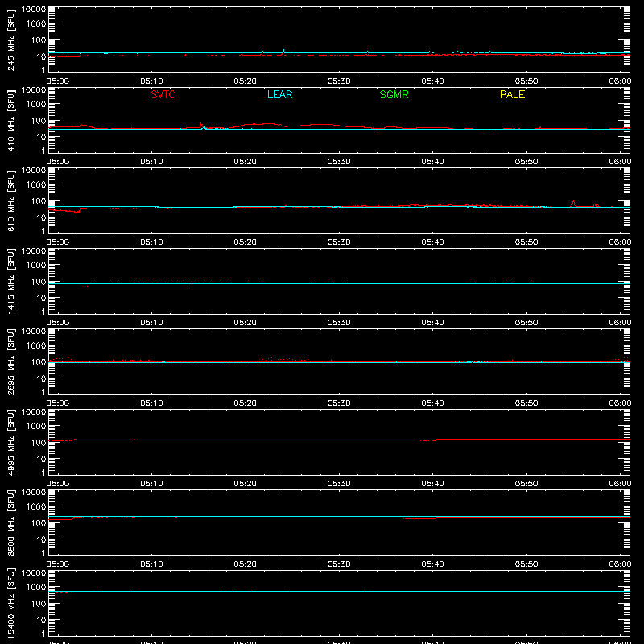Click the cyan LEAR legend label
Image resolution: width=644 pixels, height=644 pixels.
pos(279,94)
